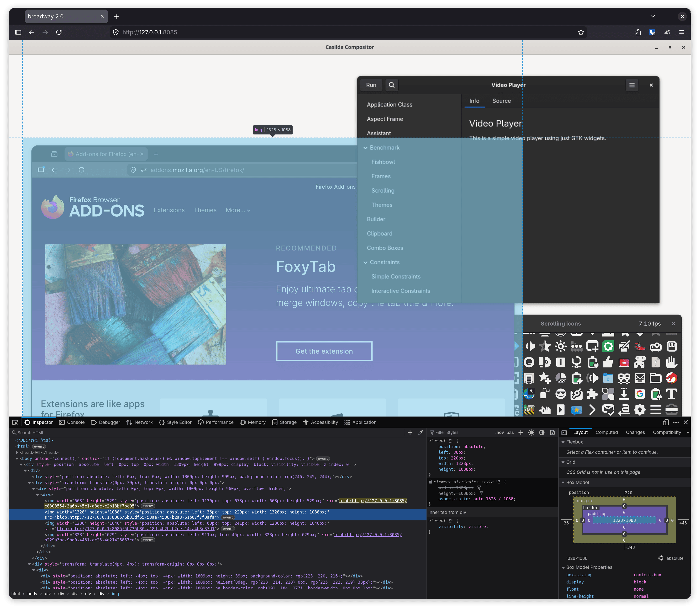Collapse the Box Model Properties section
The width and height of the screenshot is (700, 609).
[563, 567]
